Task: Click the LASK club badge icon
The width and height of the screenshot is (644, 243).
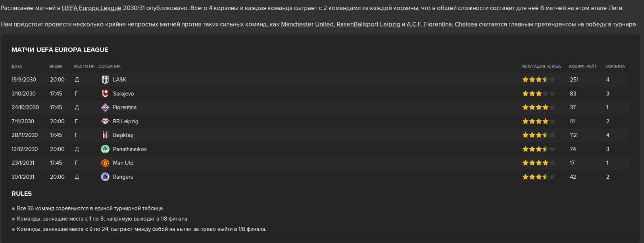Action: click(105, 80)
